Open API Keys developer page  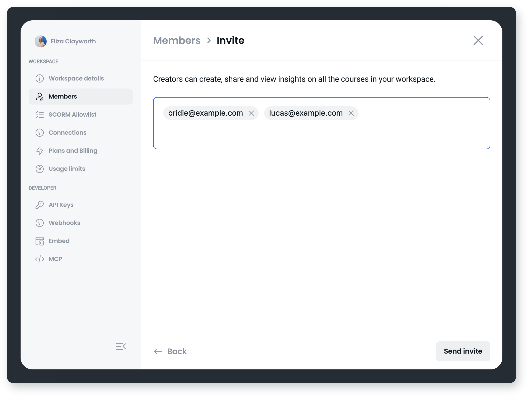[81, 205]
